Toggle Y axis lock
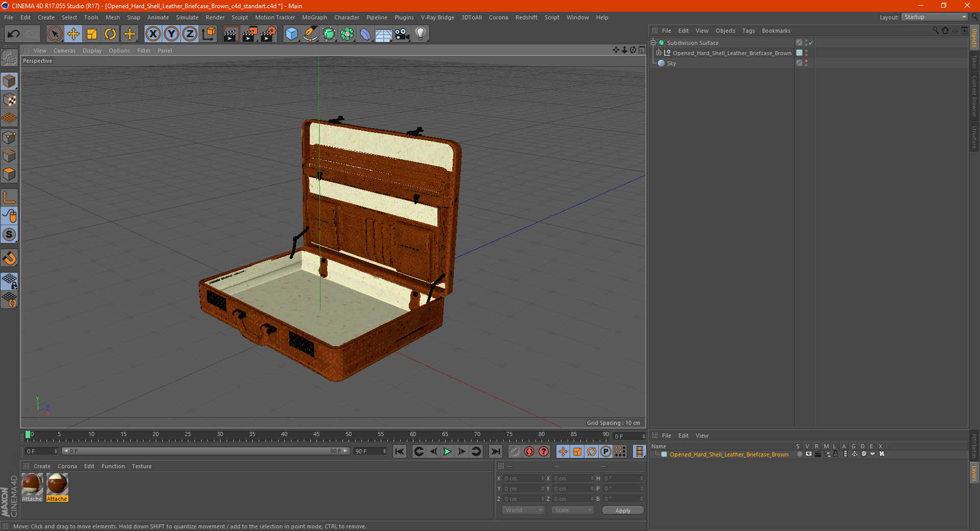 (x=171, y=34)
